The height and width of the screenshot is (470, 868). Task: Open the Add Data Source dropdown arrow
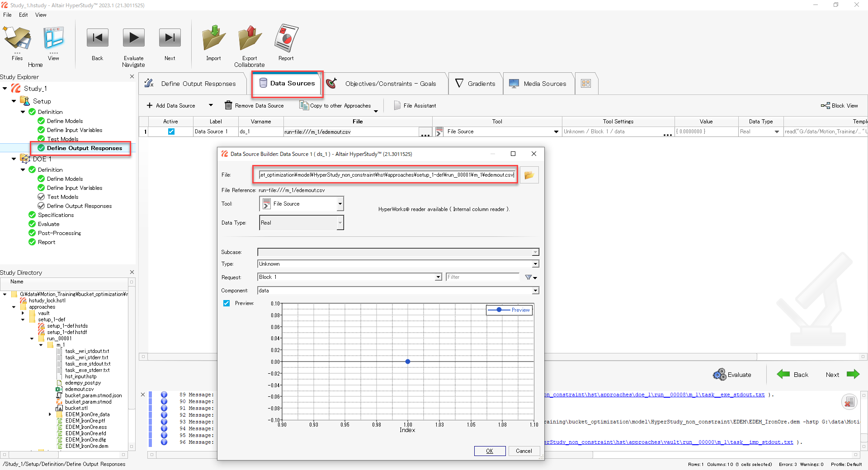(x=211, y=105)
